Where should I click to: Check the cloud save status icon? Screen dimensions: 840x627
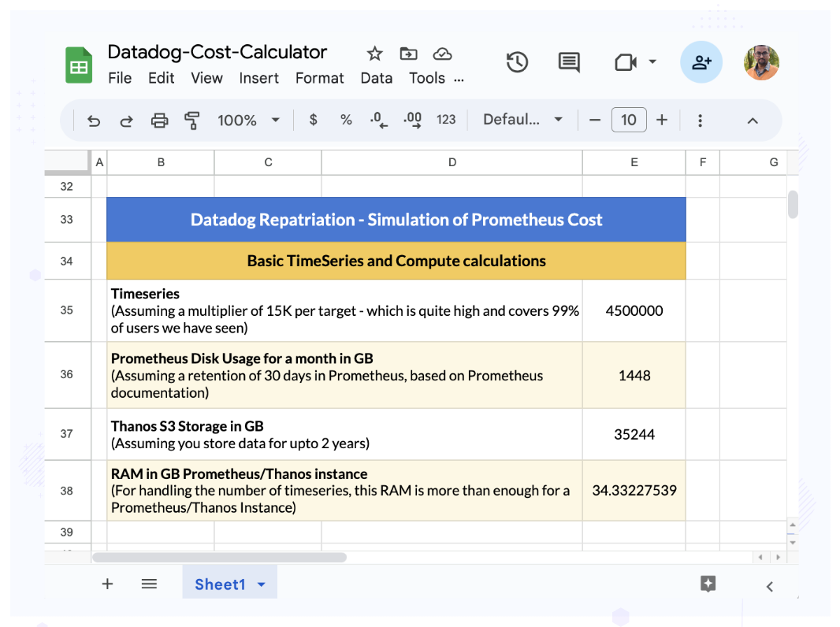(442, 54)
